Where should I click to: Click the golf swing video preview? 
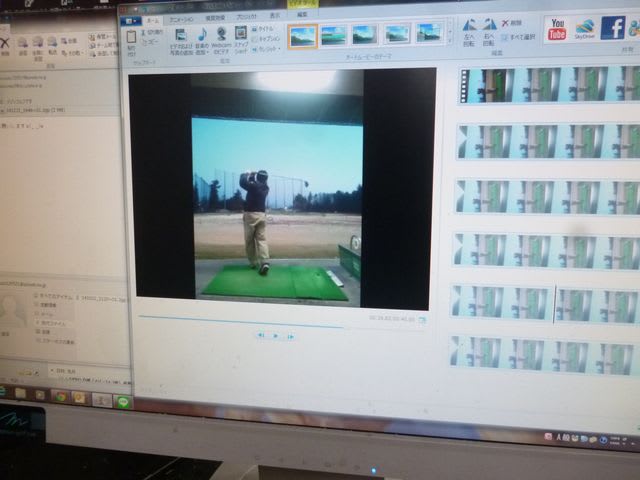(277, 189)
